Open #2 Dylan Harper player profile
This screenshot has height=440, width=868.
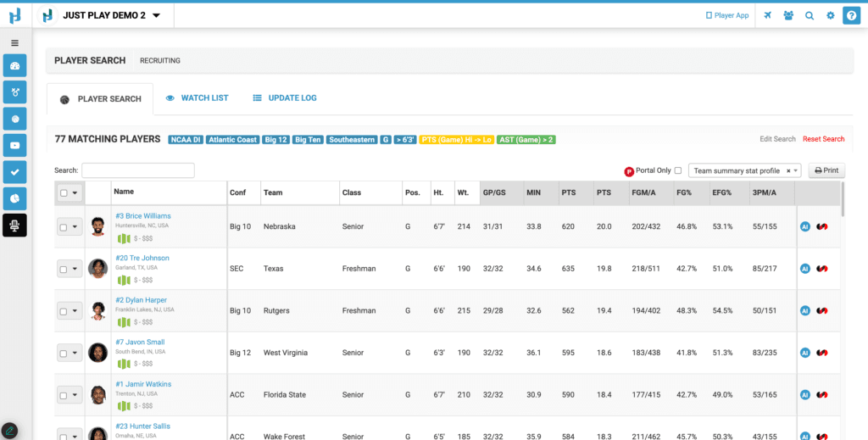click(142, 300)
